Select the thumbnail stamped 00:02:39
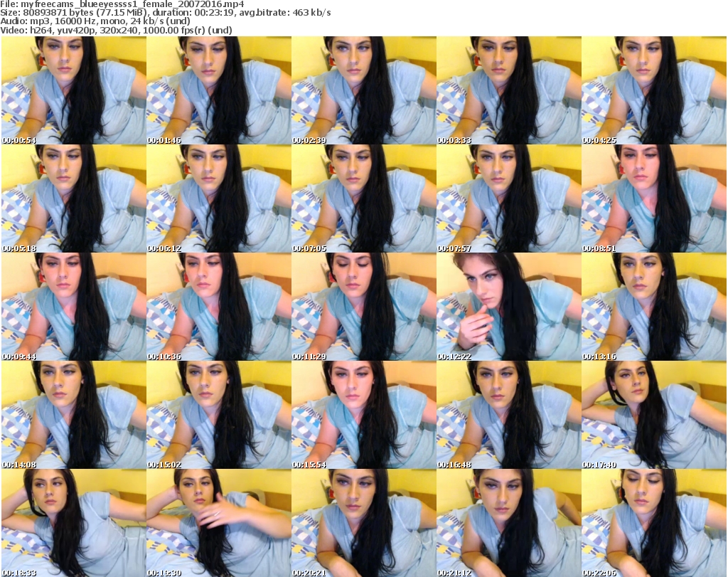The image size is (728, 577). [363, 90]
